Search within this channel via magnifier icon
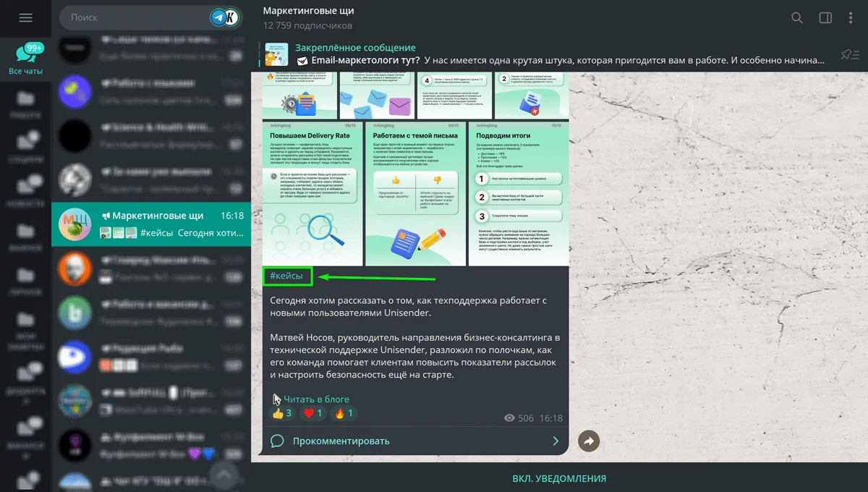868x492 pixels. (796, 18)
